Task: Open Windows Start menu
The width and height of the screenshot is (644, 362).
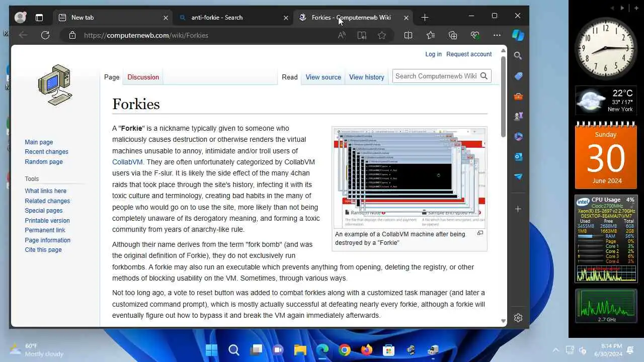Action: tap(212, 350)
